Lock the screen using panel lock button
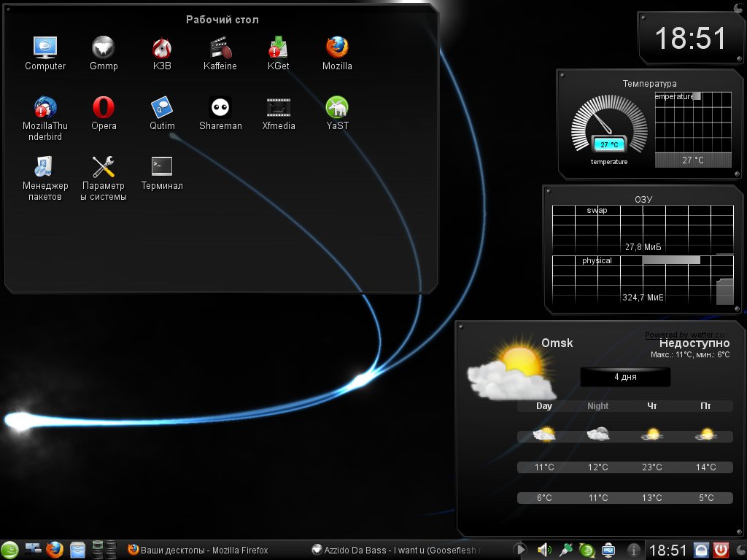 pos(701,550)
